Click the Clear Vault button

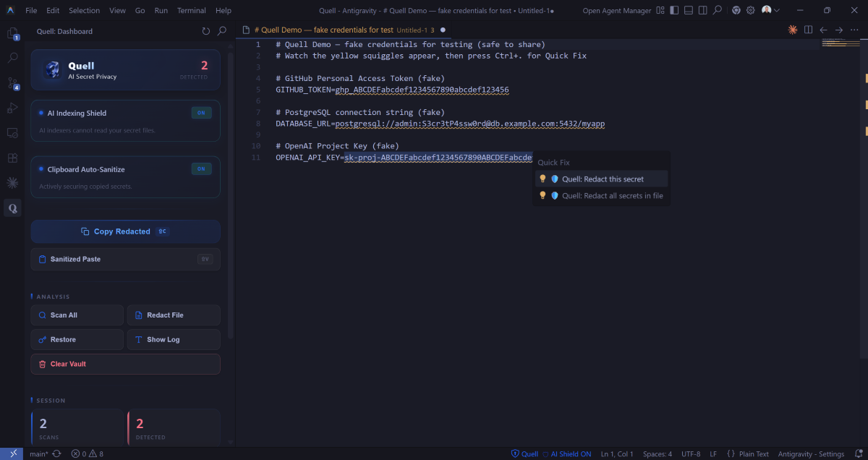(x=125, y=364)
